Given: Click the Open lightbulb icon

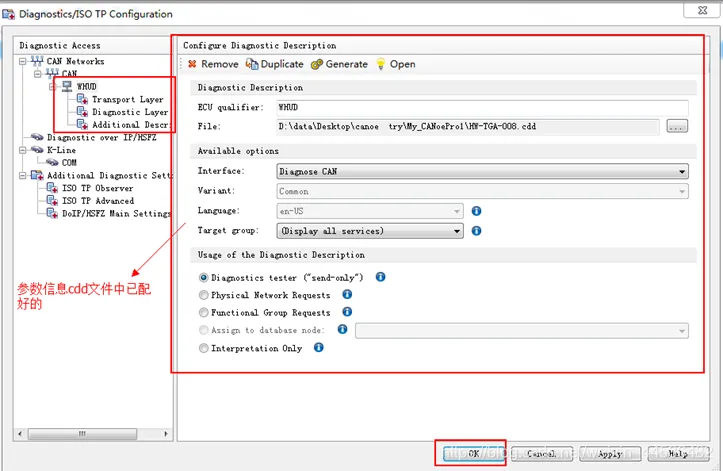Looking at the screenshot, I should tap(381, 64).
